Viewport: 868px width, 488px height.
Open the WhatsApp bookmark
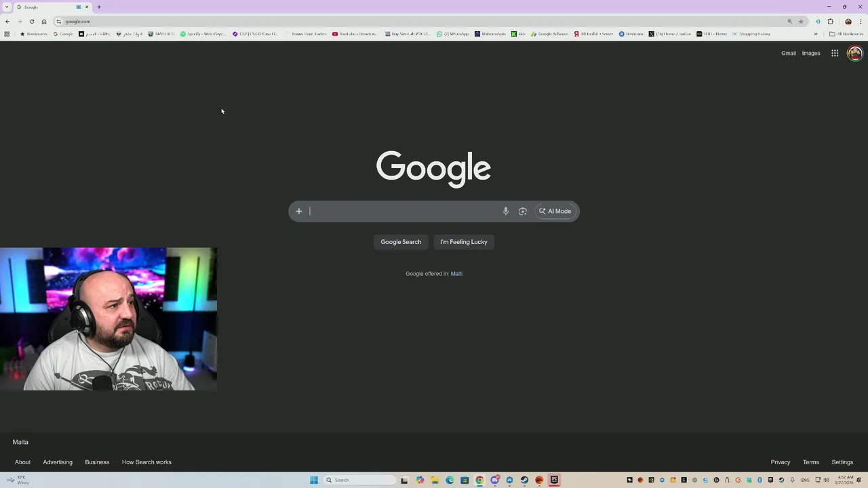point(452,34)
